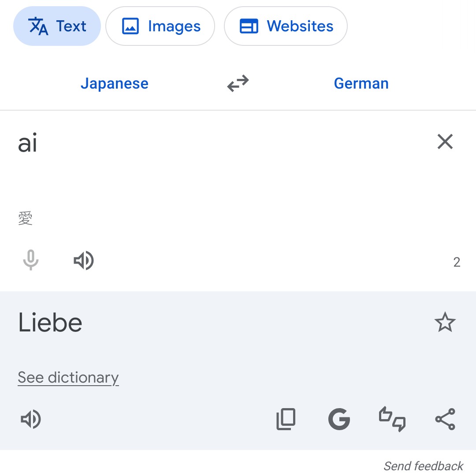This screenshot has width=476, height=476.
Task: Click the microphone to speak input
Action: click(x=31, y=260)
